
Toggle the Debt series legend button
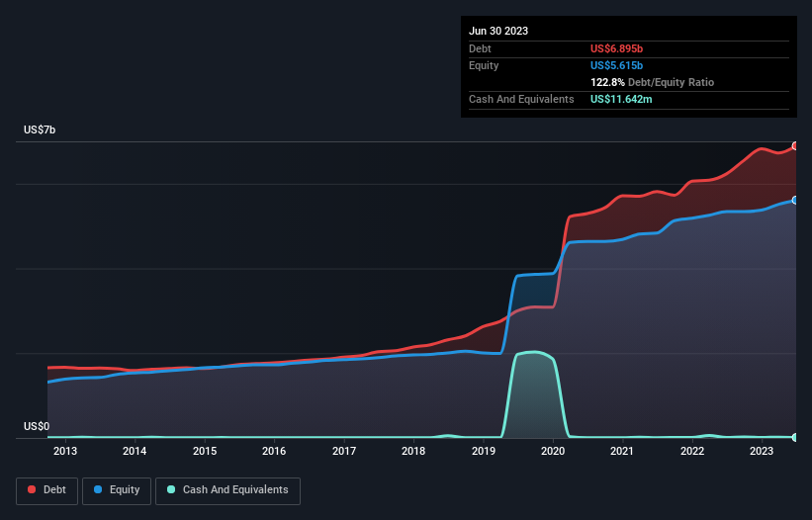46,490
